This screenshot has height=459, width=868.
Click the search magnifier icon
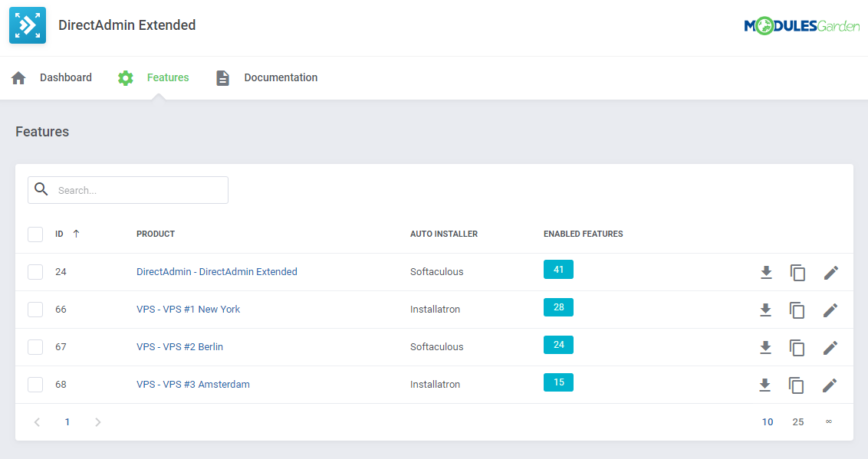(41, 189)
